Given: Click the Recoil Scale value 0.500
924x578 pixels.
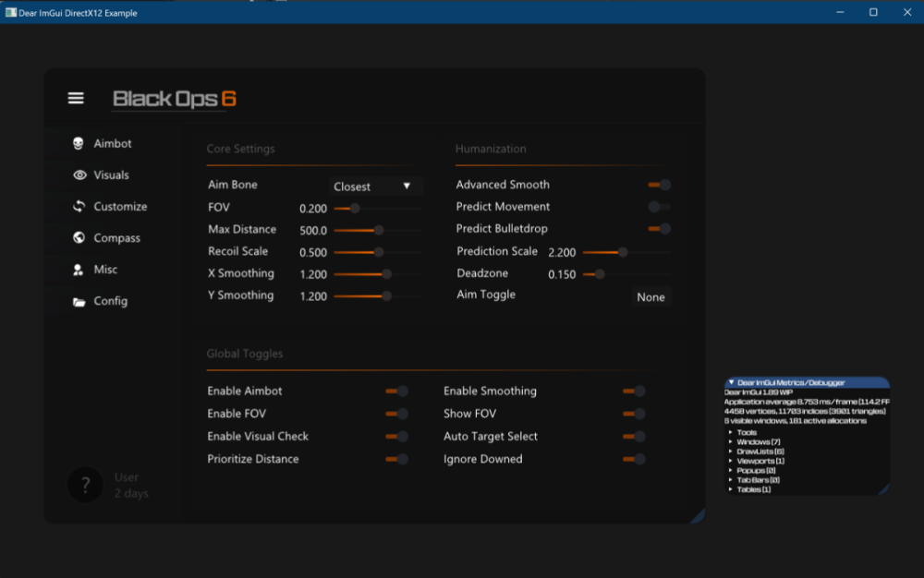Looking at the screenshot, I should [x=313, y=253].
